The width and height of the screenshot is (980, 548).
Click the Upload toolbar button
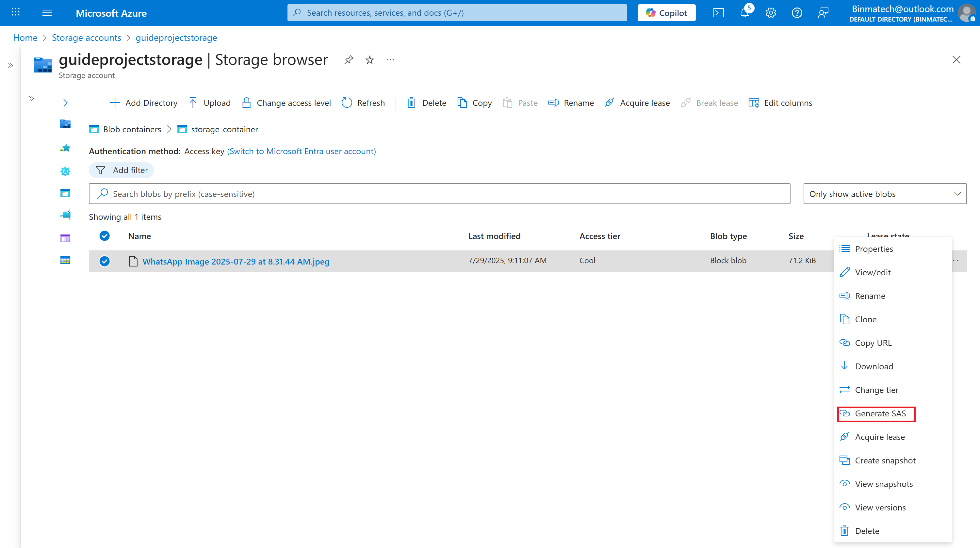point(210,103)
